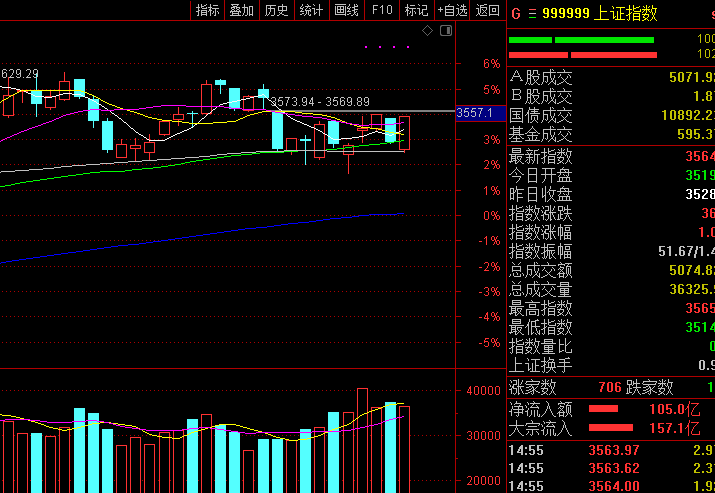Screen dimensions: 715x493
Task: Select the A股成交 row
Action: tap(611, 78)
